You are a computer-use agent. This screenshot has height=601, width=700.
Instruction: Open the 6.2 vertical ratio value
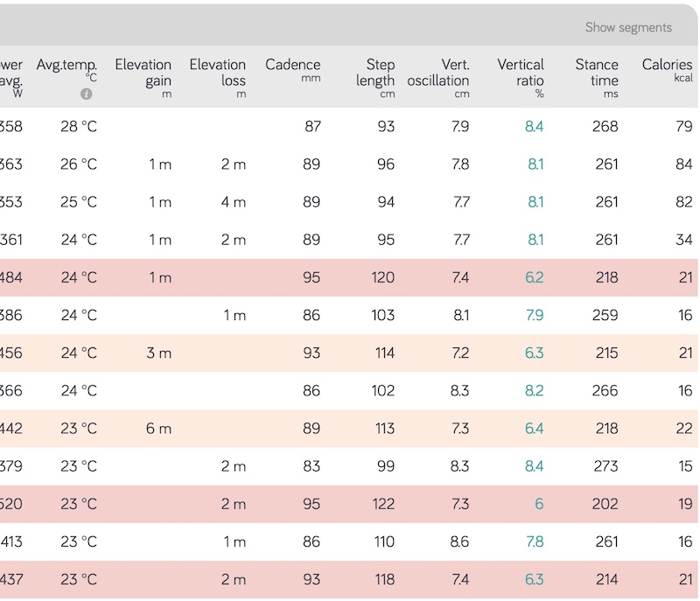click(x=534, y=277)
